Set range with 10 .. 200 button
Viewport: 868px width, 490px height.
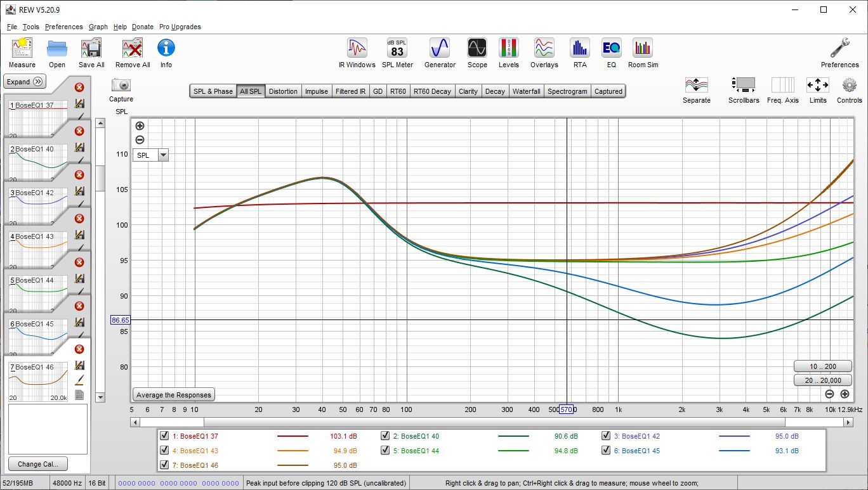pos(823,366)
